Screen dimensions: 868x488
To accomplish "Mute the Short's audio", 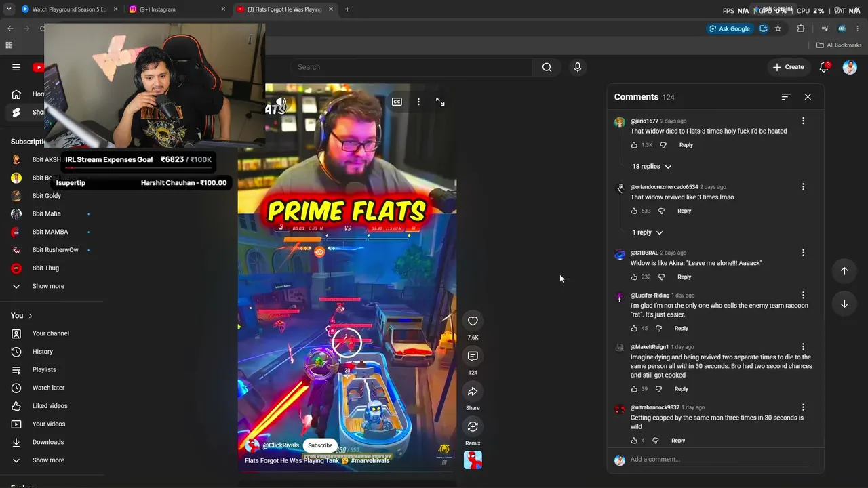I will point(281,102).
